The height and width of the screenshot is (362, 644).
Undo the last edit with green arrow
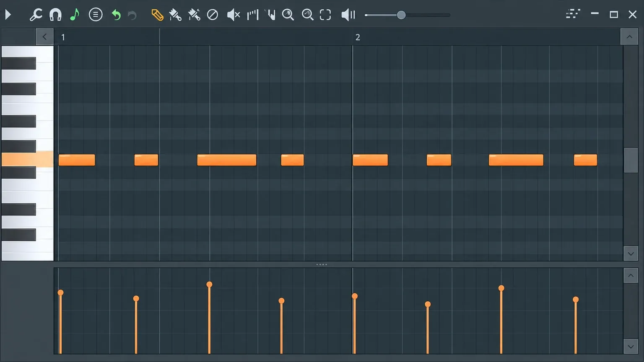[x=116, y=15]
